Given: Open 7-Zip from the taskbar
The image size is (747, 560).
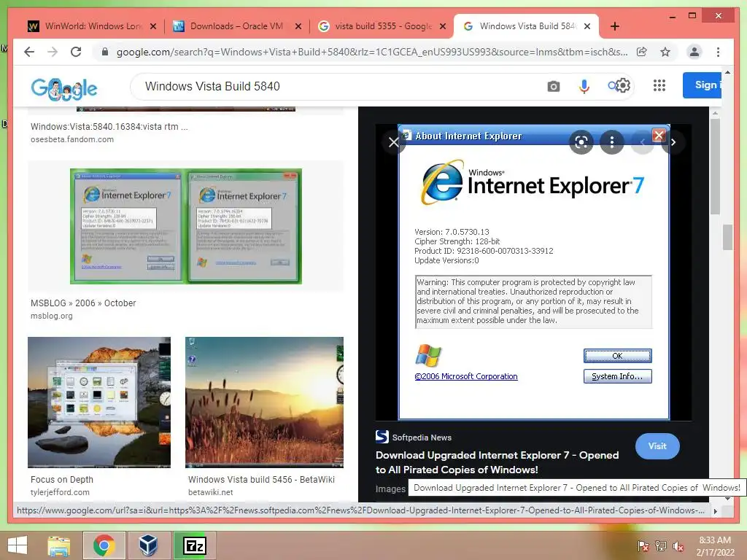Looking at the screenshot, I should 195,545.
